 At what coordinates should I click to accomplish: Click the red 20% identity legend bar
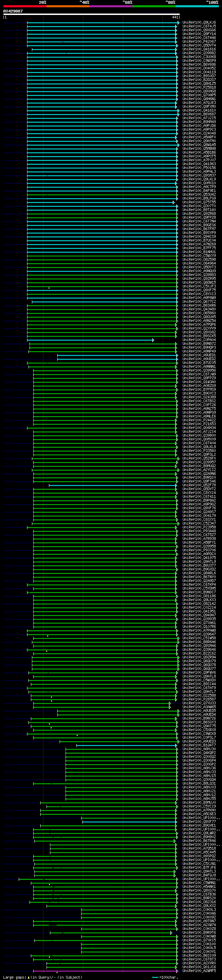click(x=25, y=6)
